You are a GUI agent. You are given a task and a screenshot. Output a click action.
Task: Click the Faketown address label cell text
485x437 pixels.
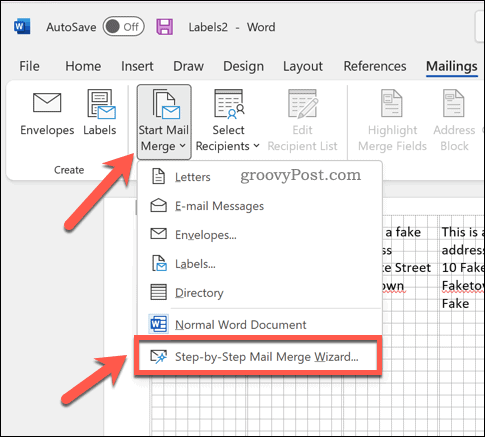coord(463,286)
